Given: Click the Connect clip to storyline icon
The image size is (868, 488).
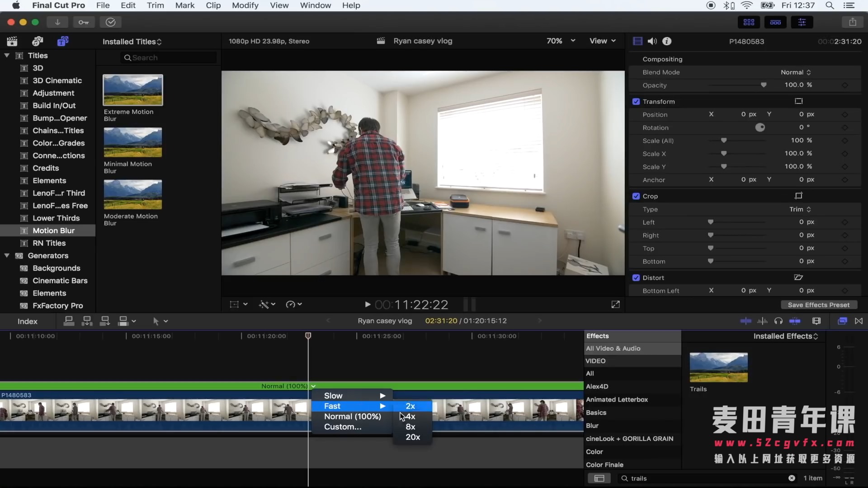Looking at the screenshot, I should point(69,321).
